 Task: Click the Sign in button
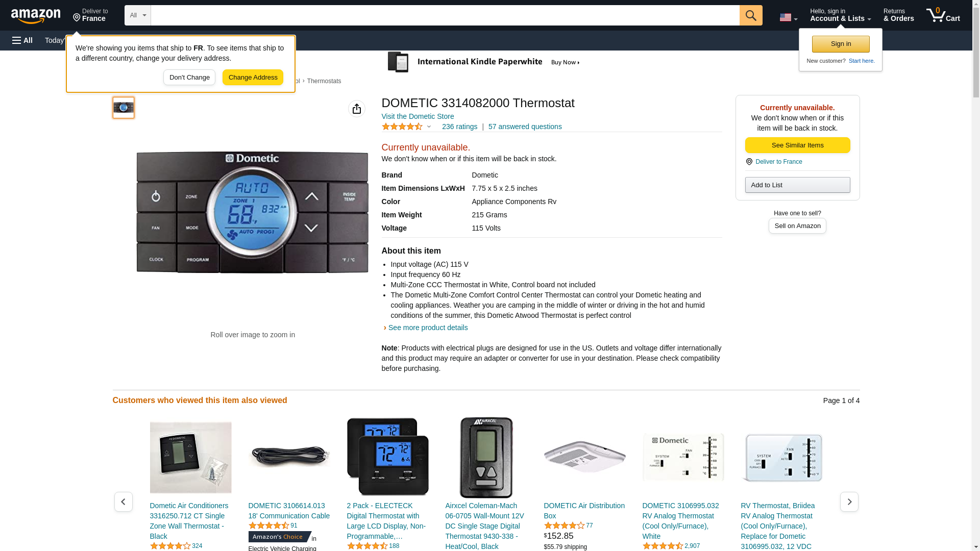pyautogui.click(x=841, y=44)
